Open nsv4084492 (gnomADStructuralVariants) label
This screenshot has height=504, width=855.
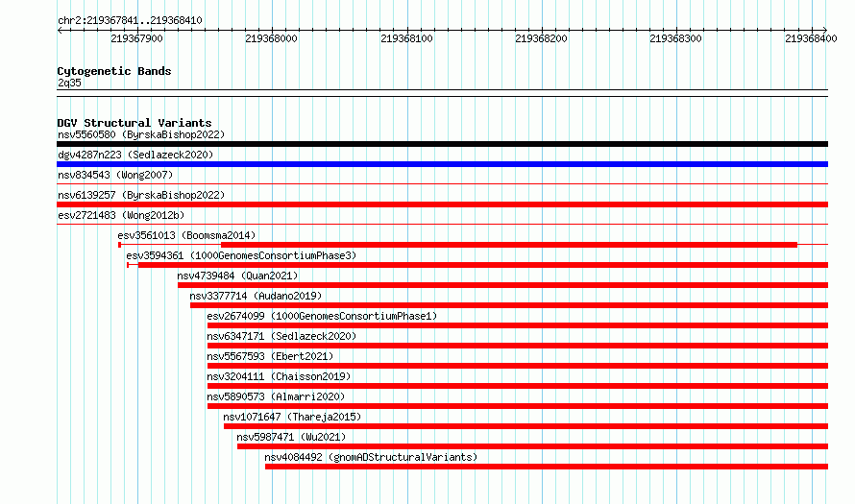tap(371, 457)
